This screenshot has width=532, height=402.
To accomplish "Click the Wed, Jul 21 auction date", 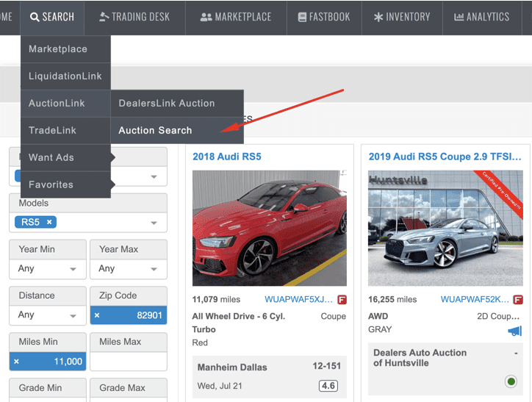I will 220,386.
